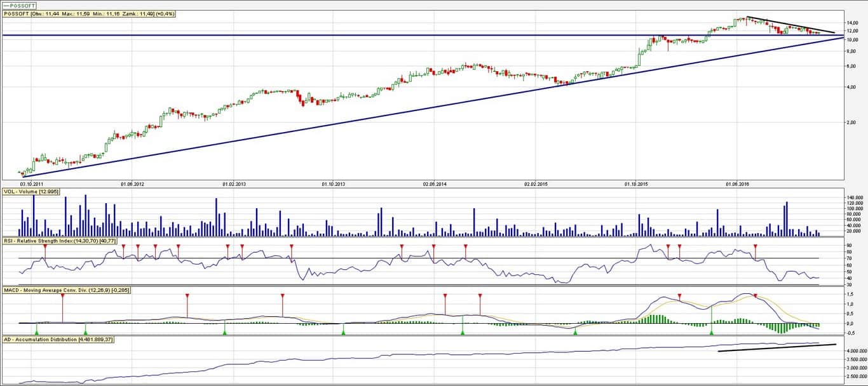Viewport: 868px width, 386px height.
Task: Click the 14,00 price axis label
Action: click(x=853, y=23)
